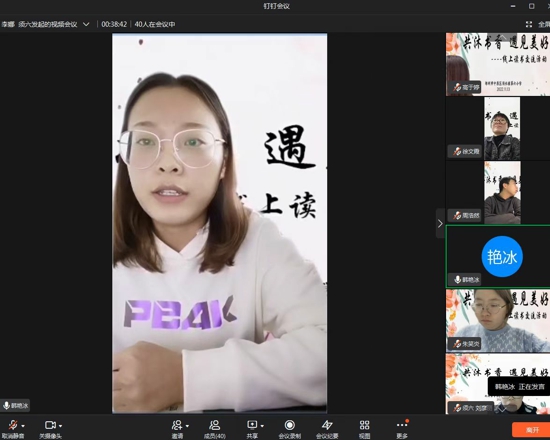This screenshot has height=440, width=550.
Task: Unmute the microphone in bottom toolbar
Action: click(x=13, y=425)
